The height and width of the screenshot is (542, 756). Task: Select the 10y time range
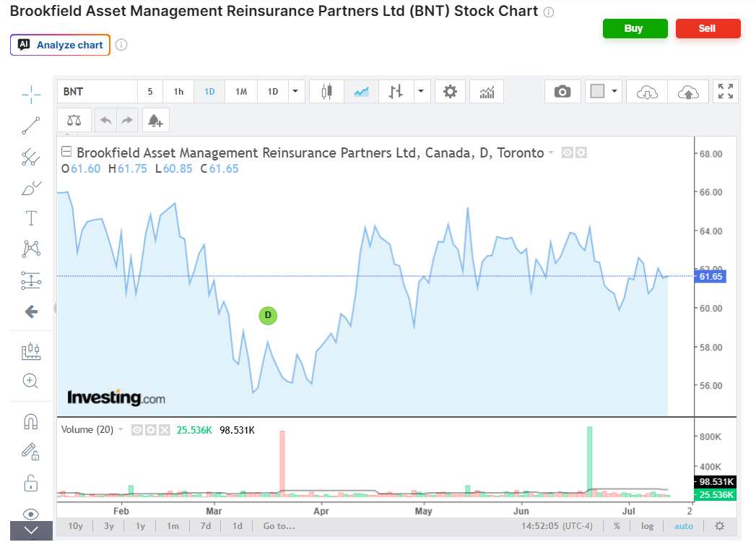[x=76, y=526]
